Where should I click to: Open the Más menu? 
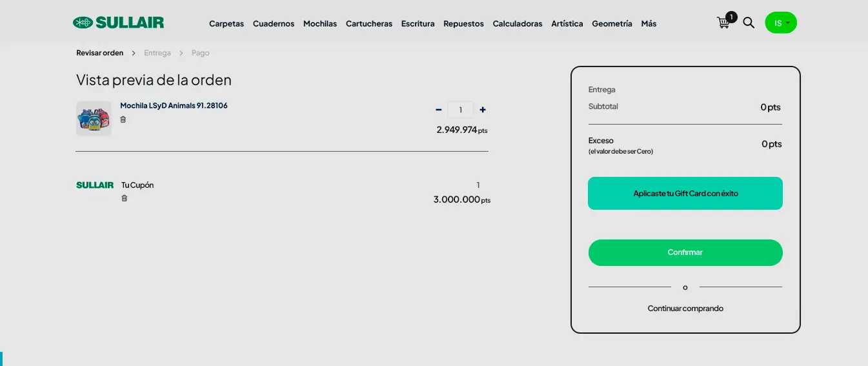(649, 24)
